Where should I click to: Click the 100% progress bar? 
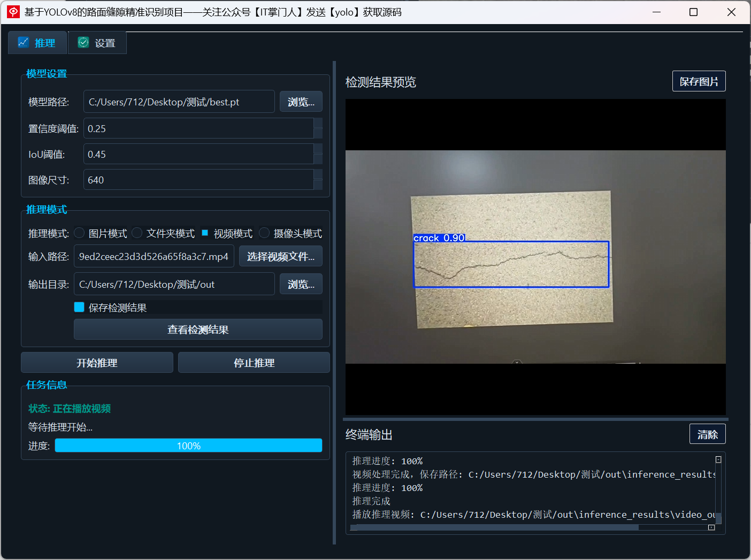tap(188, 446)
